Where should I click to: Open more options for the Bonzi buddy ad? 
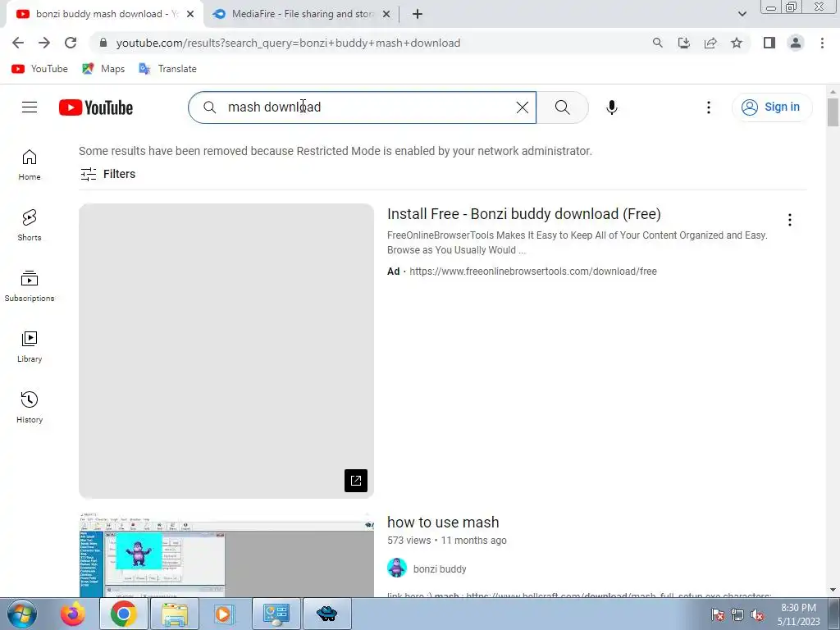[x=790, y=220]
